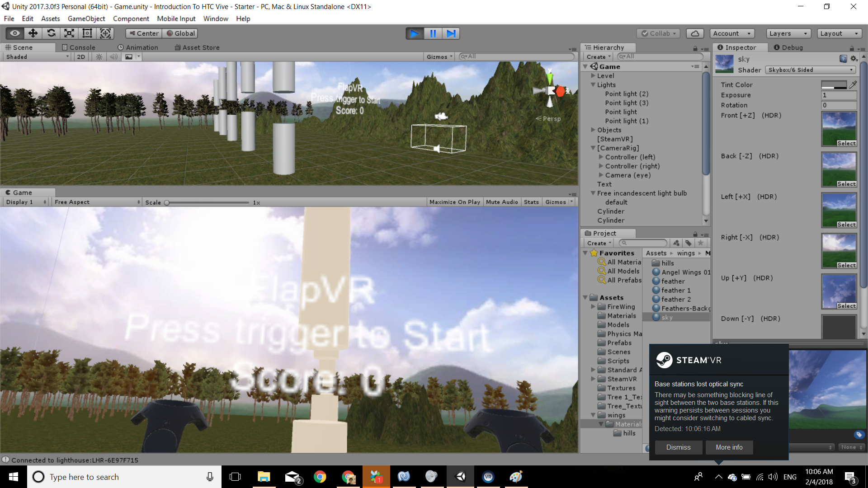Toggle 2D mode in the Scene view

pyautogui.click(x=81, y=57)
